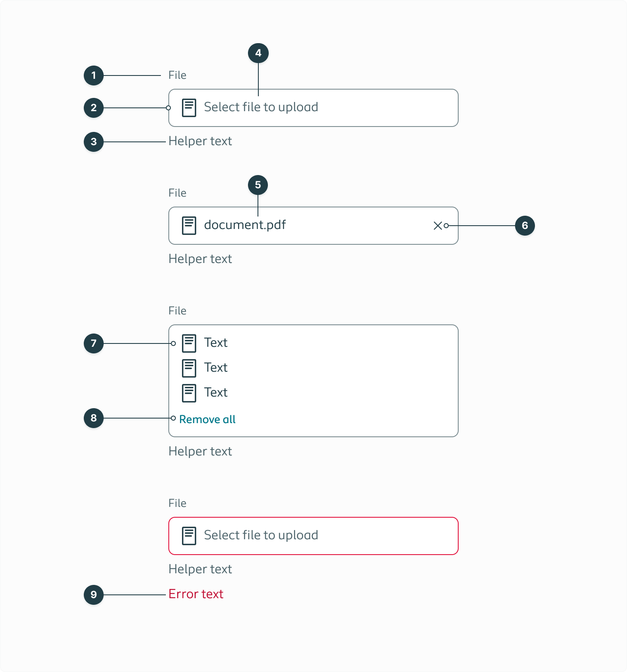Click the second 'Text' entry in the list

[x=215, y=368]
